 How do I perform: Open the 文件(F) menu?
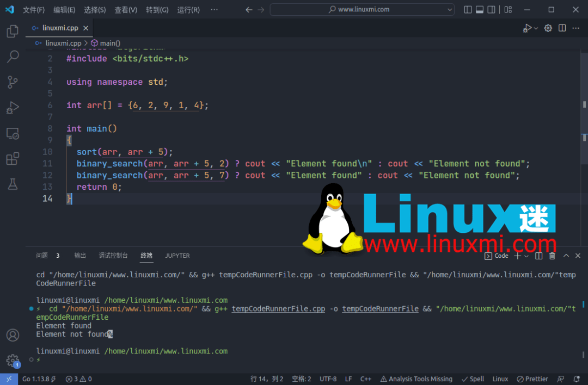pos(34,10)
